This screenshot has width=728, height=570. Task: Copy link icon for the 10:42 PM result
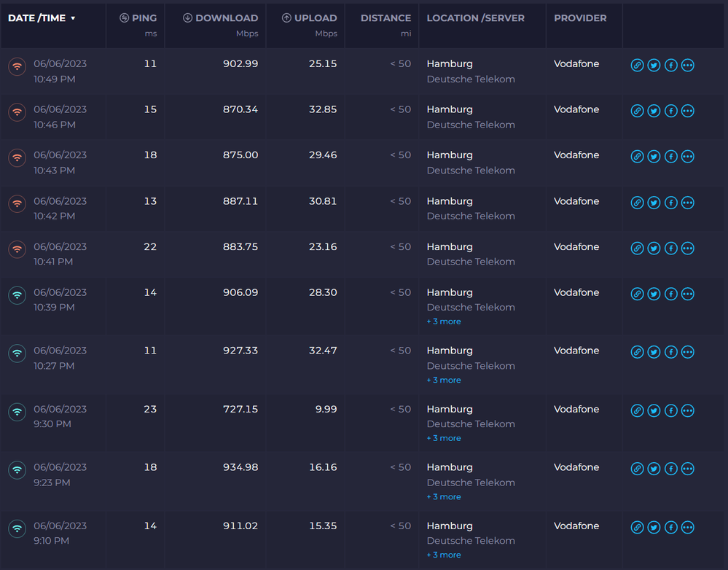(637, 203)
